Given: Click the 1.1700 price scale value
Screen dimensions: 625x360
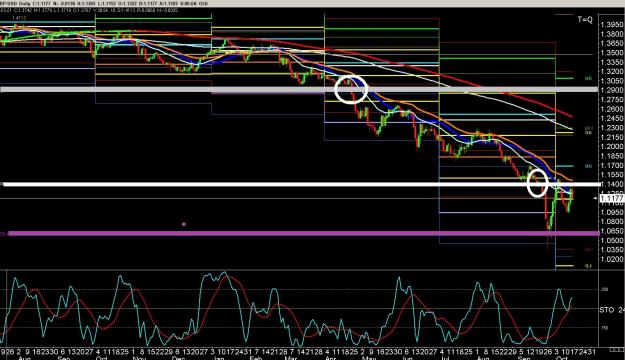Looking at the screenshot, I should (612, 165).
